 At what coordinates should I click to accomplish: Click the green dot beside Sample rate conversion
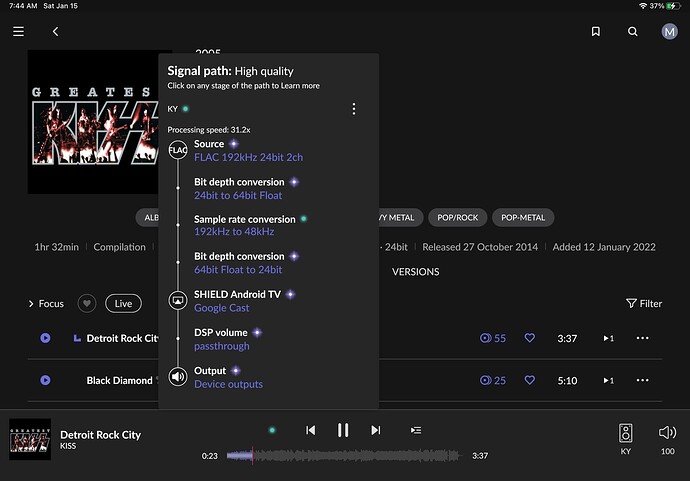coord(304,219)
